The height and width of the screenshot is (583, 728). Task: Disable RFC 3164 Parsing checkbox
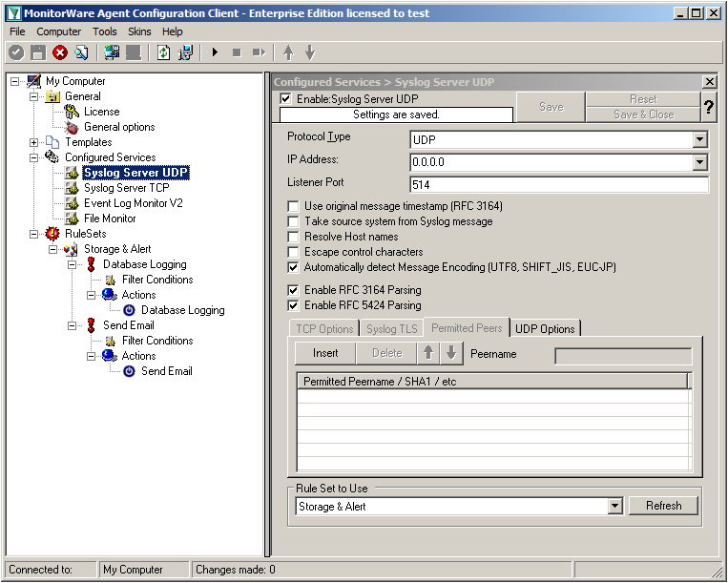click(293, 290)
